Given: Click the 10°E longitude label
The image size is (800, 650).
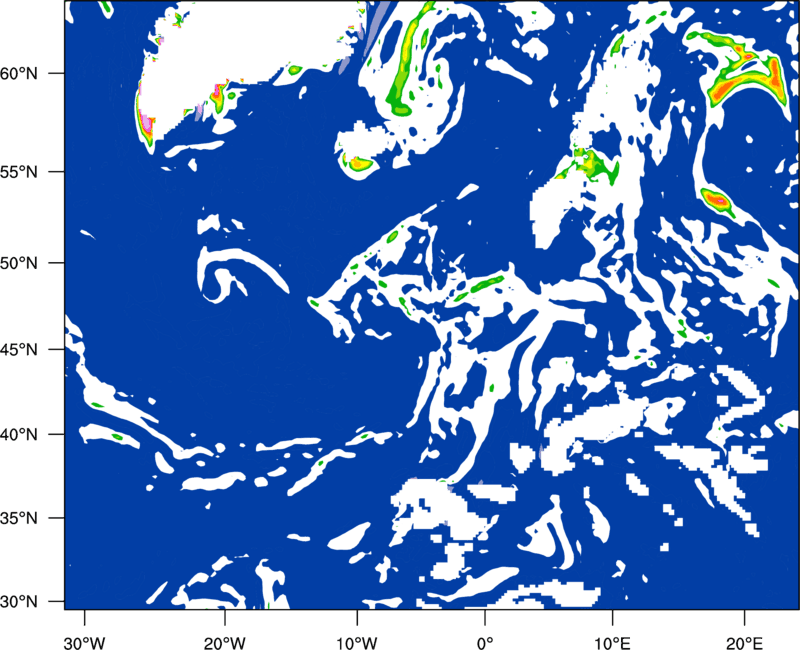Looking at the screenshot, I should click(x=612, y=643).
